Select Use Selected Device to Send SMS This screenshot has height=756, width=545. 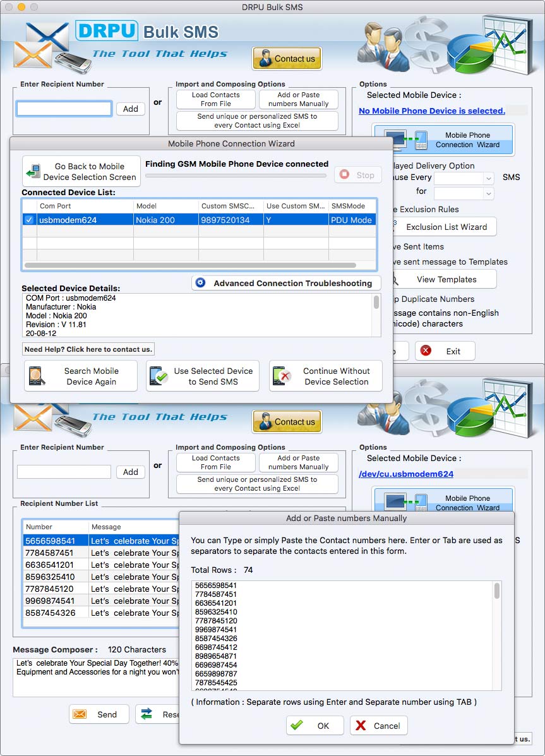coord(202,375)
